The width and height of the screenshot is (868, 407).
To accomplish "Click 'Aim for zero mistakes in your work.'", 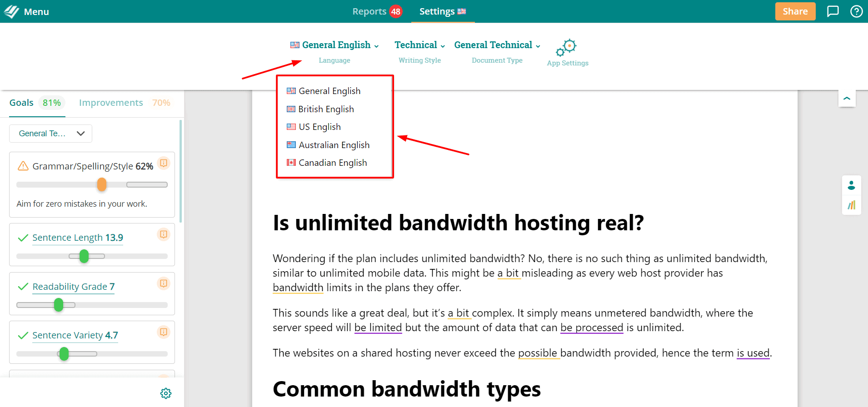I will point(82,204).
